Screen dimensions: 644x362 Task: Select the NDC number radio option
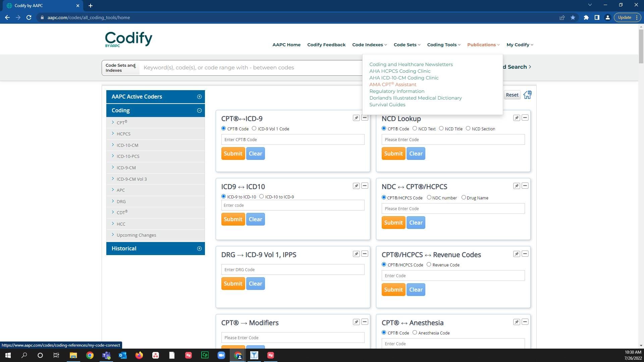click(429, 197)
